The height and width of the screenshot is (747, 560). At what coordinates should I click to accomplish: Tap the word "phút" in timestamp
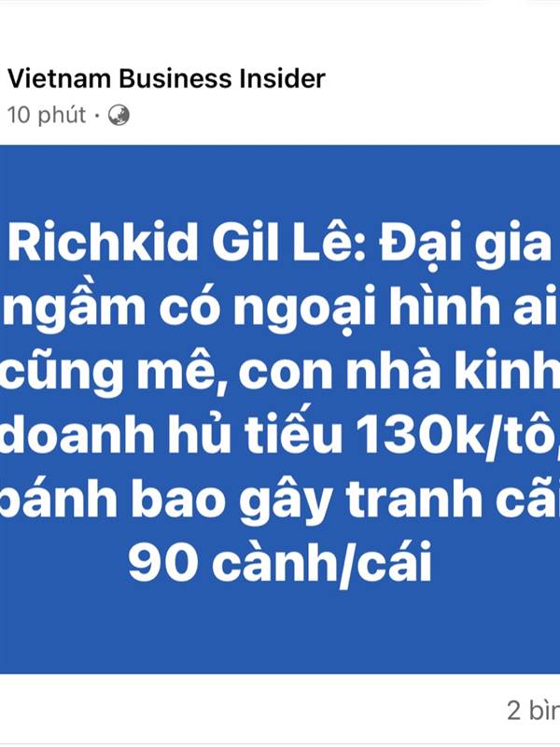click(x=62, y=116)
